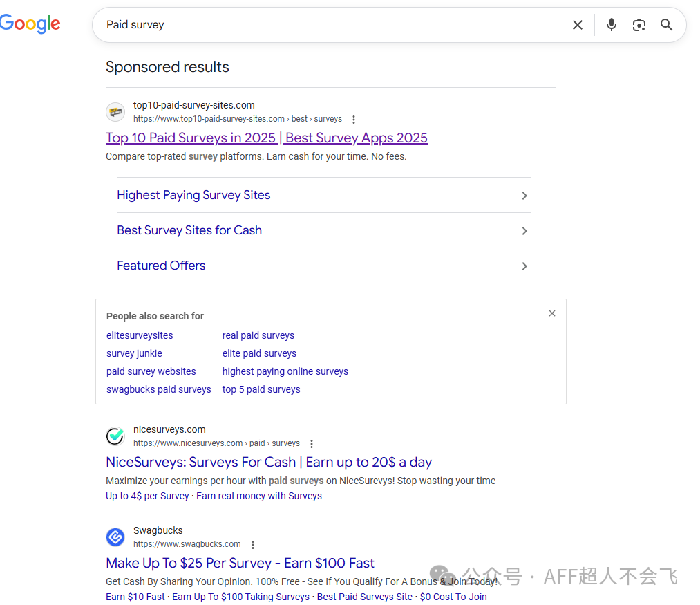
Task: Click the top10-paid-survey-sites.com site name
Action: 193,105
